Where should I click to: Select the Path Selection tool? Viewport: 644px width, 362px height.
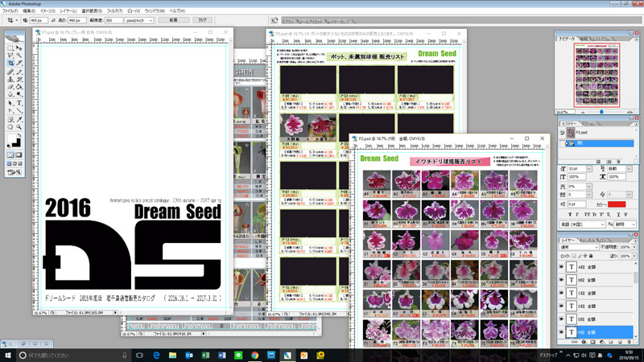[x=10, y=103]
